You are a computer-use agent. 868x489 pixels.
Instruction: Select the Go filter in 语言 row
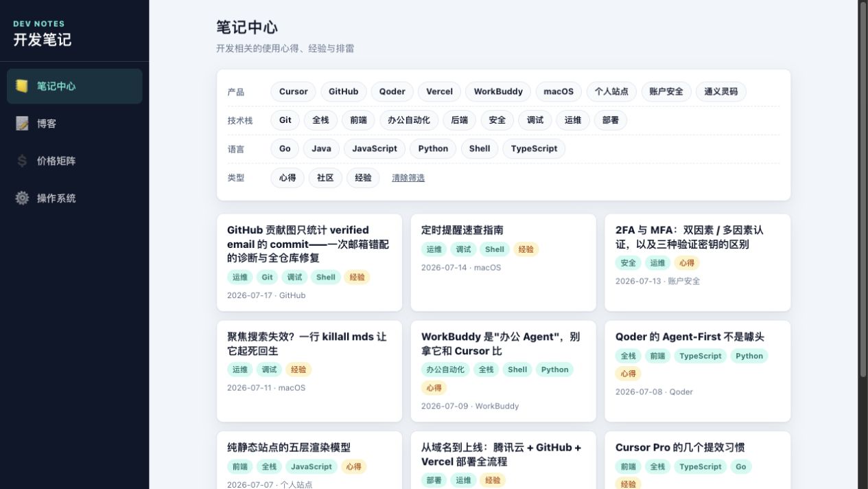[x=285, y=149]
